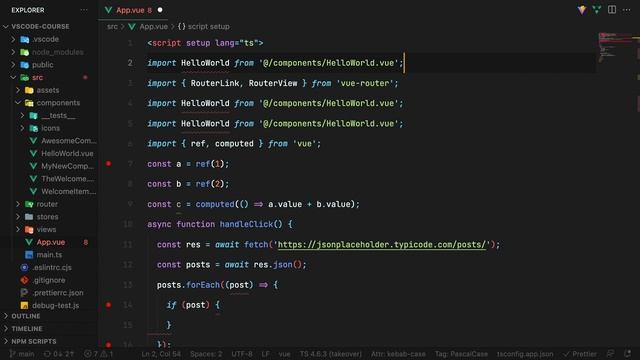Click src in the breadcrumb
Image resolution: width=640 pixels, height=360 pixels.
(112, 27)
